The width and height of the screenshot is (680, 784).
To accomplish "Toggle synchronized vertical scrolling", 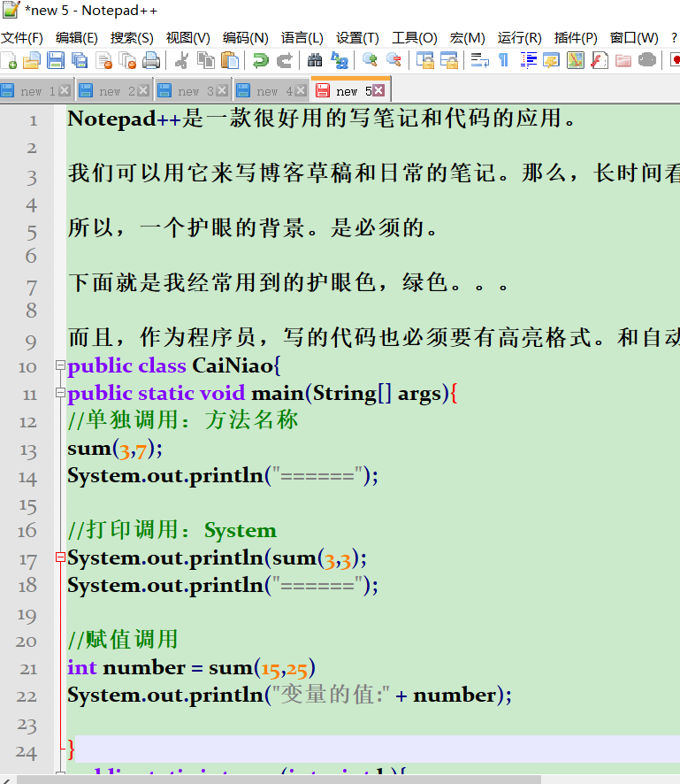I will pyautogui.click(x=425, y=60).
